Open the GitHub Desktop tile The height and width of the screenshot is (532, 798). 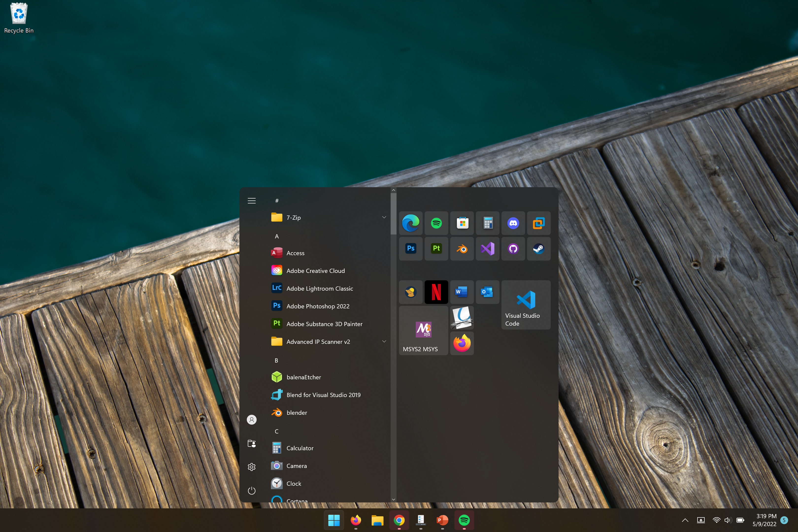[513, 249]
